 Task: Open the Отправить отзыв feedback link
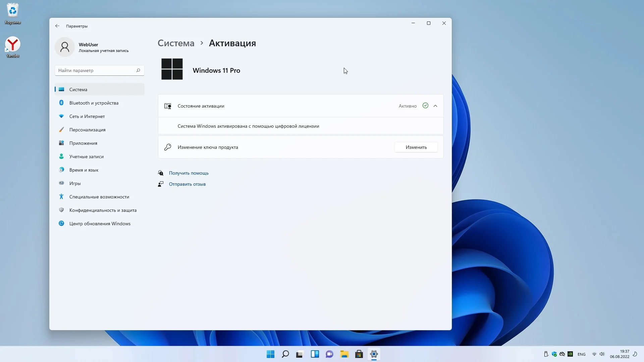coord(187,184)
